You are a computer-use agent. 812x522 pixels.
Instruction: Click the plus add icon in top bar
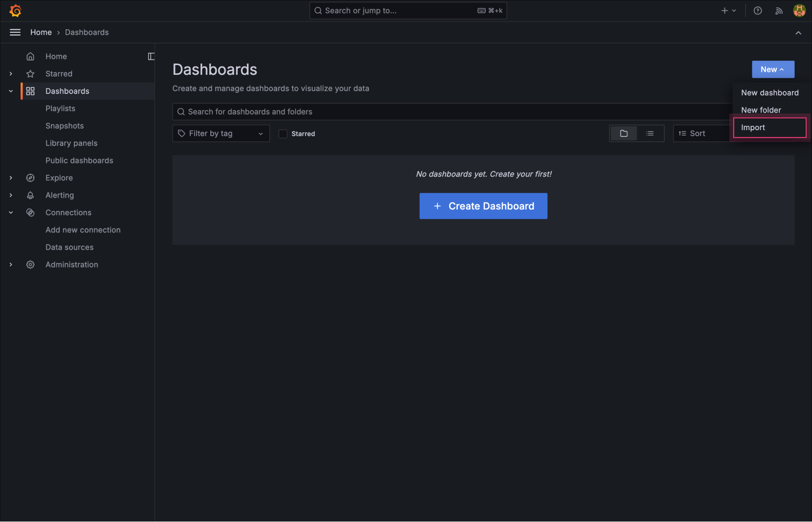[724, 11]
